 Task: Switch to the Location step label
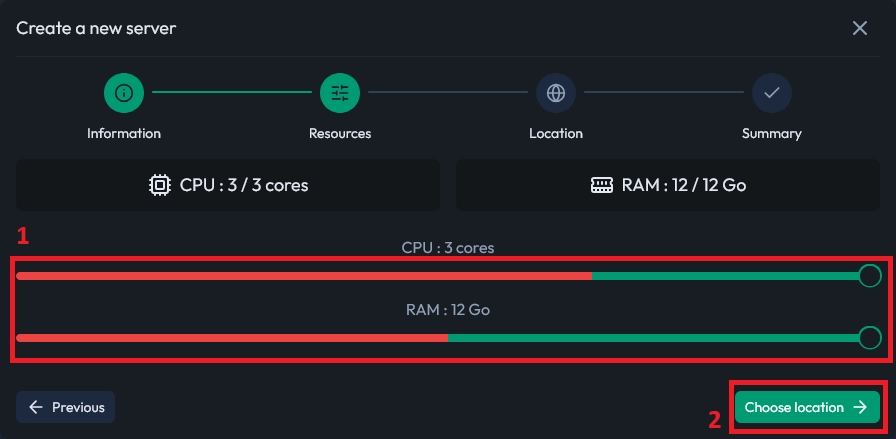pyautogui.click(x=556, y=133)
